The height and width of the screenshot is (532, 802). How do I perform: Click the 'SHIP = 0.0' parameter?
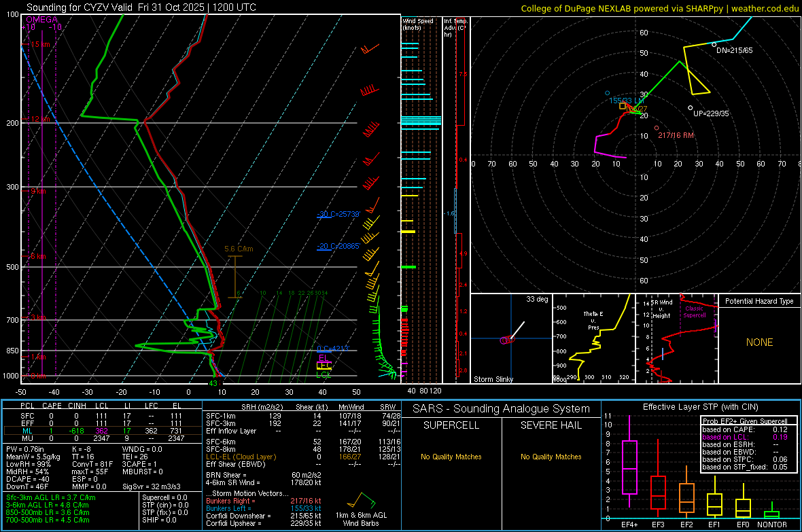159,520
